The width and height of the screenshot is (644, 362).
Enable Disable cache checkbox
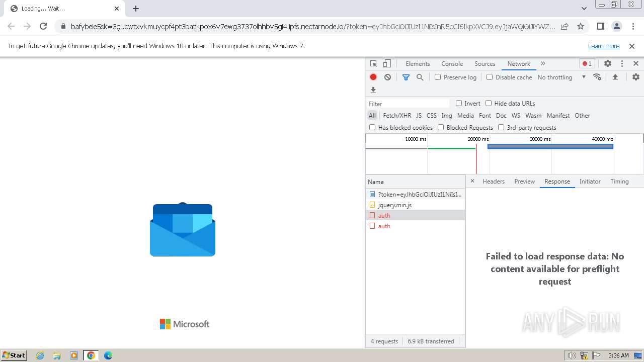tap(490, 77)
